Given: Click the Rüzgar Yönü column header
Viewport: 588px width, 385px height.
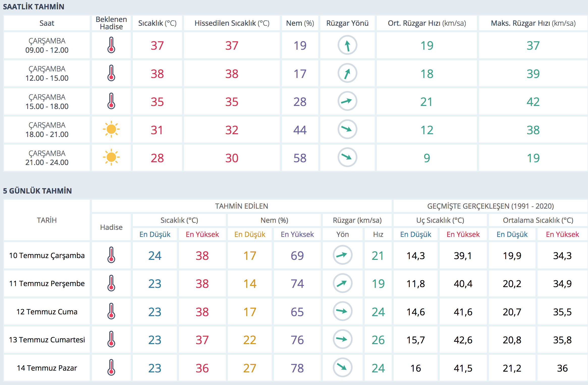Looking at the screenshot, I should click(347, 23).
